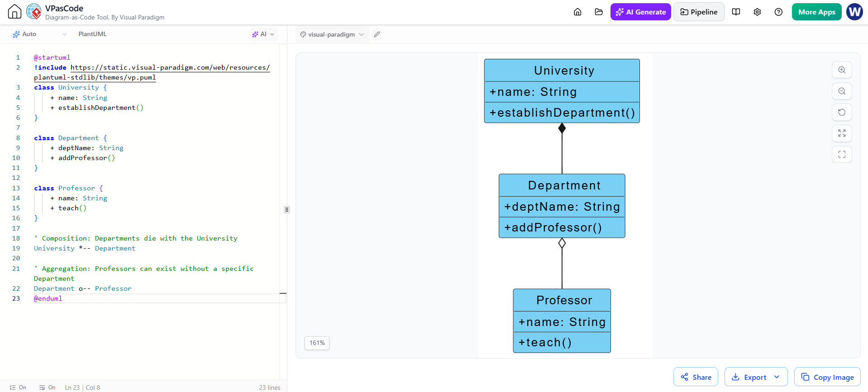Viewport: 868px width, 392px height.
Task: Open the folder icon in header
Action: coord(599,12)
